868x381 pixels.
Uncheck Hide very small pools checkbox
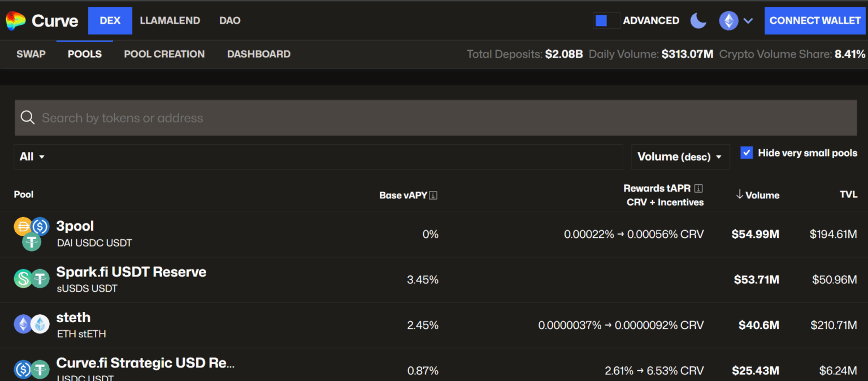click(747, 153)
